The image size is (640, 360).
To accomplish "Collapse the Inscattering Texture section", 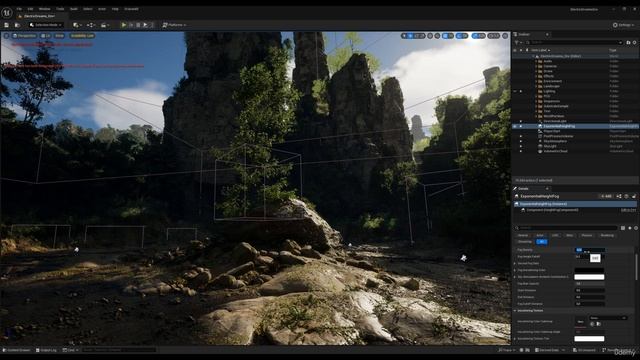I will click(x=515, y=311).
